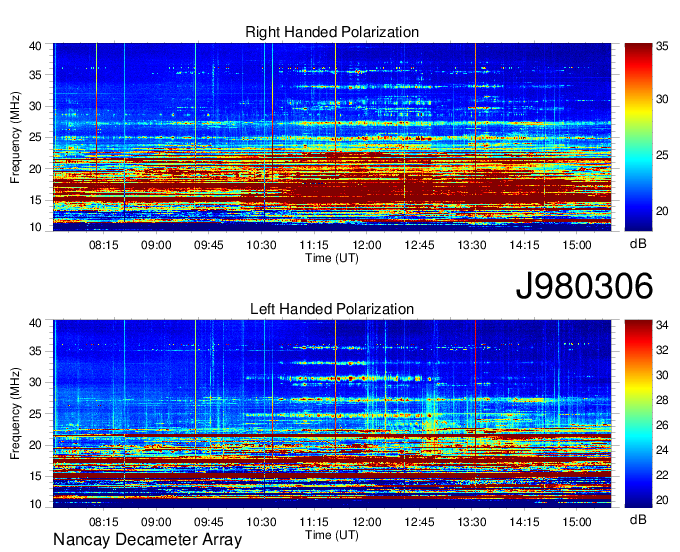Screen dimensions: 680x552
Task: Click the top spectrogram color bar
Action: [x=638, y=137]
